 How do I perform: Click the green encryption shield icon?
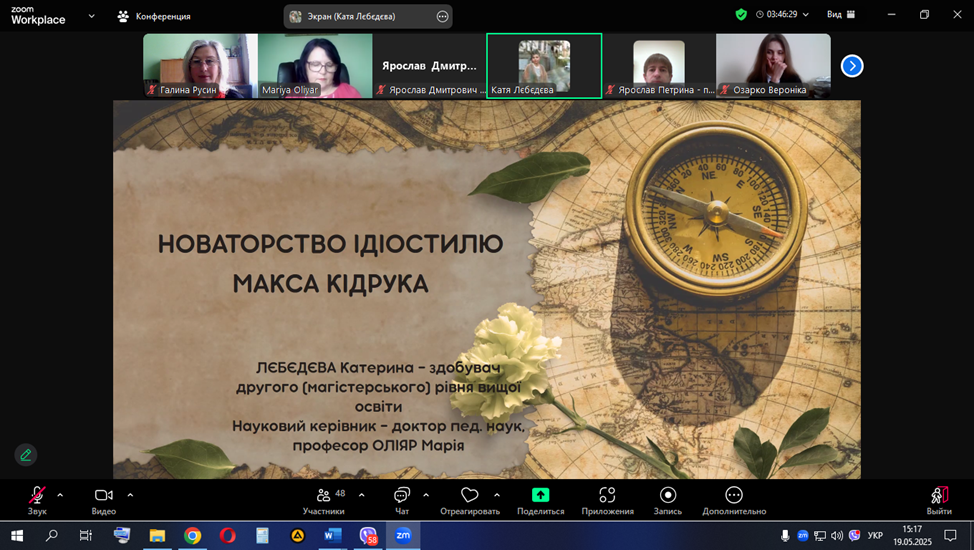[x=741, y=15]
